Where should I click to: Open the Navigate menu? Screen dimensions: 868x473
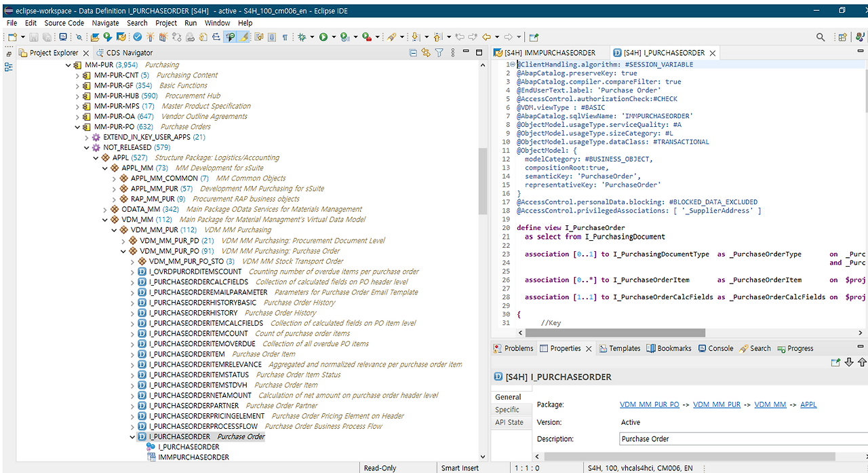tap(105, 23)
